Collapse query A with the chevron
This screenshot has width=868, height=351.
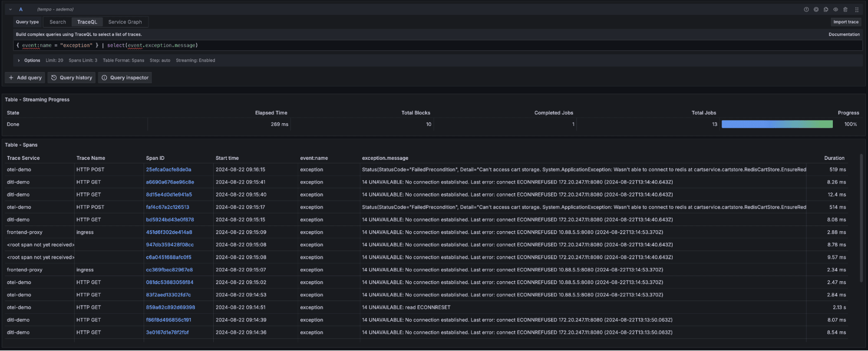click(10, 10)
